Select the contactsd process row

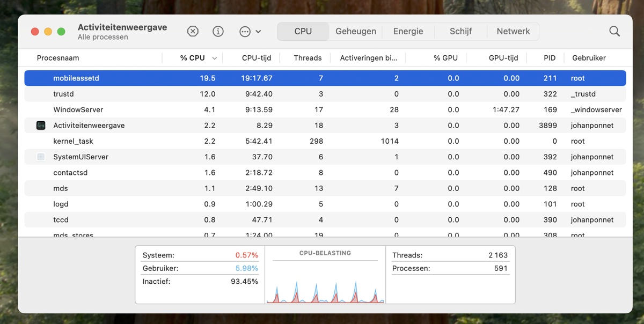pyautogui.click(x=325, y=173)
